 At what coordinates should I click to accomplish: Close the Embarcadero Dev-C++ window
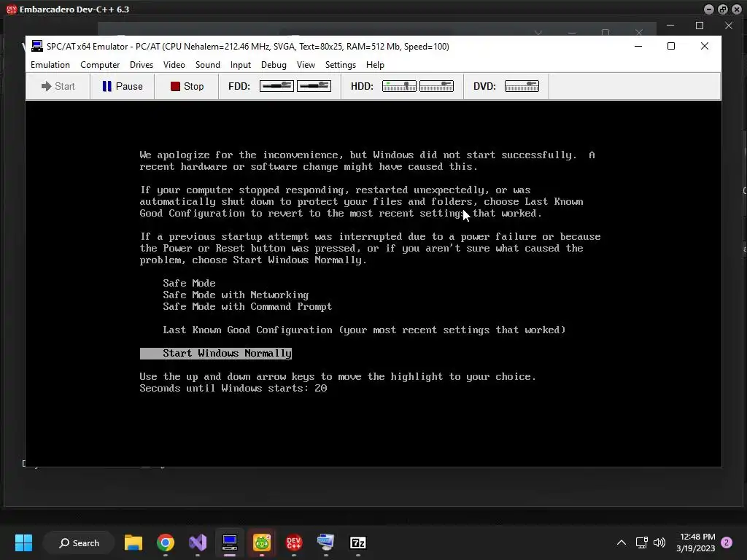click(x=736, y=9)
